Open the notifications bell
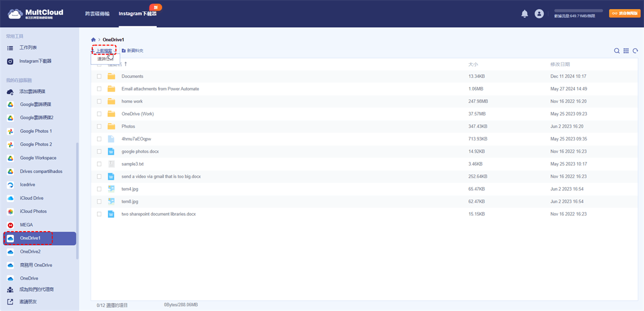 [525, 14]
